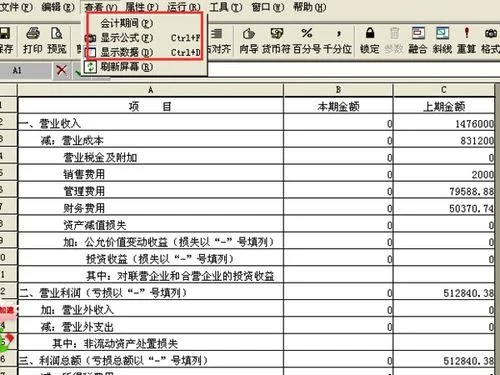Open the 运行(R) menu
The image size is (500, 375).
(184, 7)
